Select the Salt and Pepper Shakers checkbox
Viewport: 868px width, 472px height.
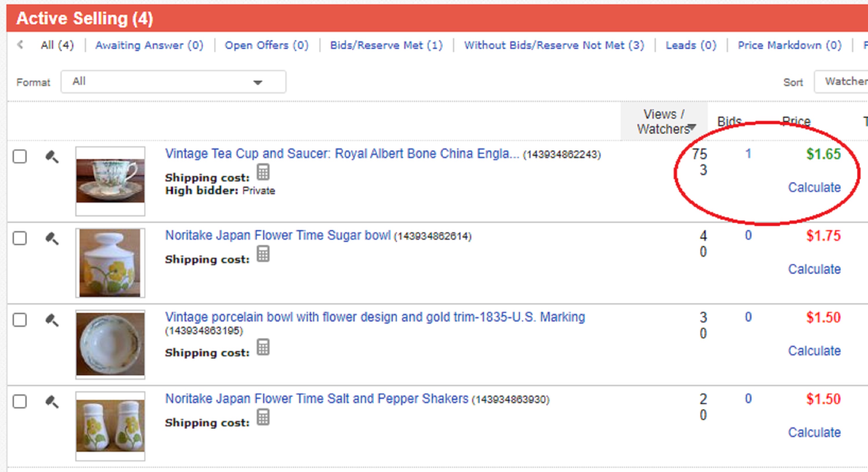point(20,402)
